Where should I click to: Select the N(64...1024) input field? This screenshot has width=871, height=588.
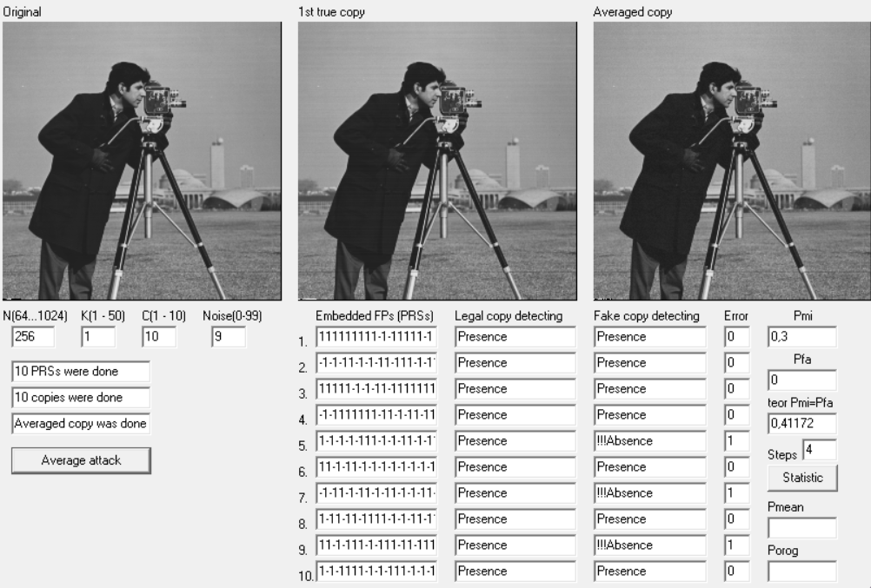coord(33,336)
